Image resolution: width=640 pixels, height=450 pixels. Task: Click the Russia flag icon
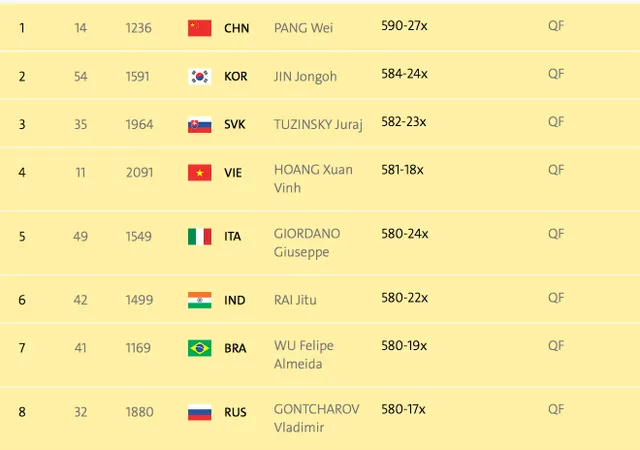click(x=200, y=412)
